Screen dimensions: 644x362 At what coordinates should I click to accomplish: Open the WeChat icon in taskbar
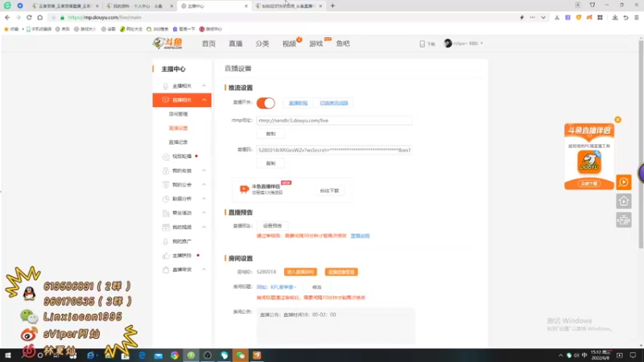(x=240, y=356)
